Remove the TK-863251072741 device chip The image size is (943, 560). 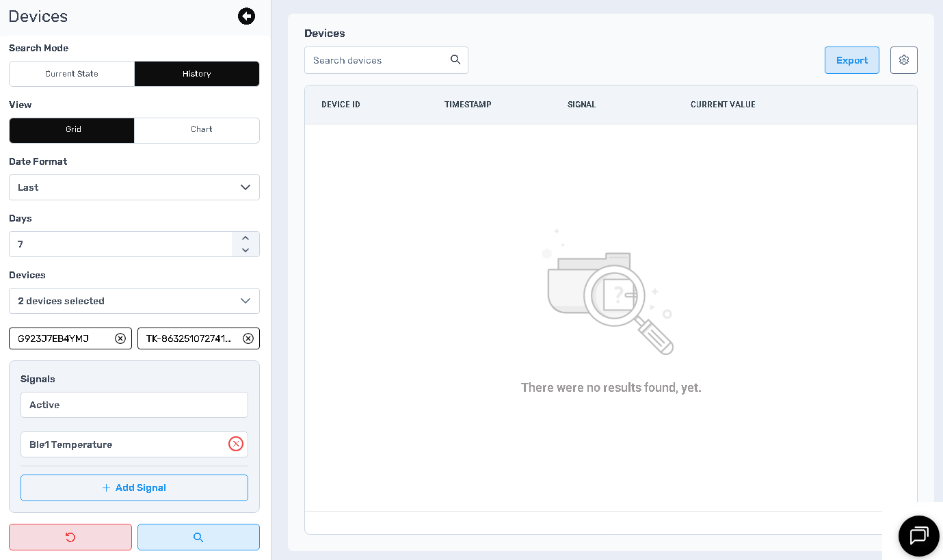pos(248,338)
